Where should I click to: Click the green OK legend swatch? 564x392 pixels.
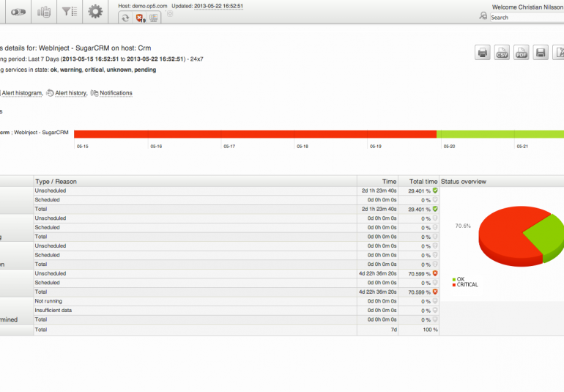tap(454, 279)
